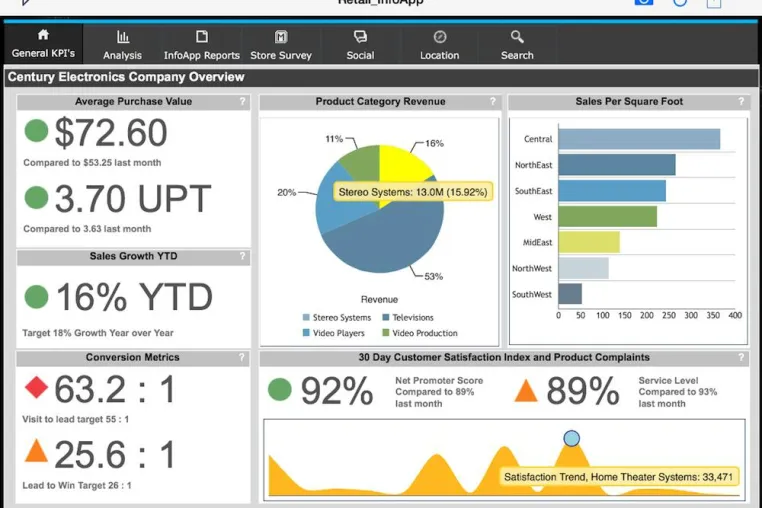Click 'Compared to $53.25 last month' text
Screen dimensions: 762x508
[x=92, y=163]
